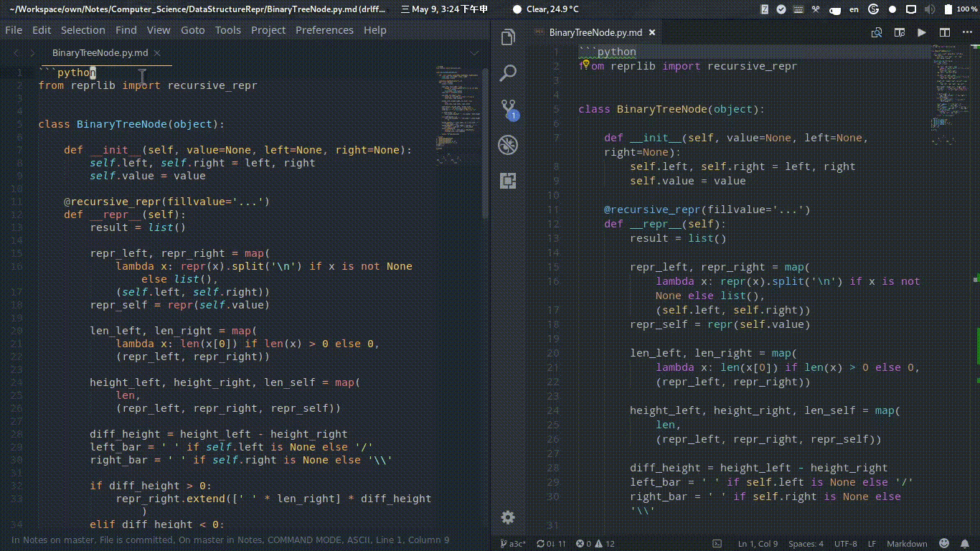Open the Search view in the activity bar

pyautogui.click(x=509, y=72)
